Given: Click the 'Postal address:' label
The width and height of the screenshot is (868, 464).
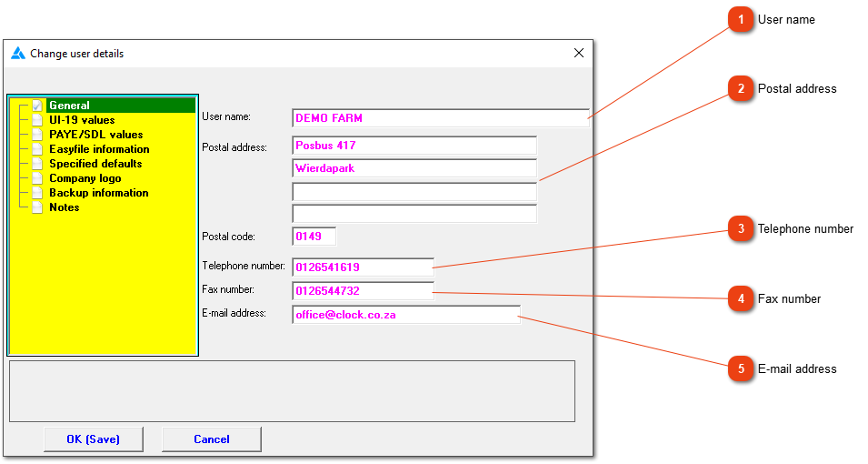Looking at the screenshot, I should click(x=234, y=147).
